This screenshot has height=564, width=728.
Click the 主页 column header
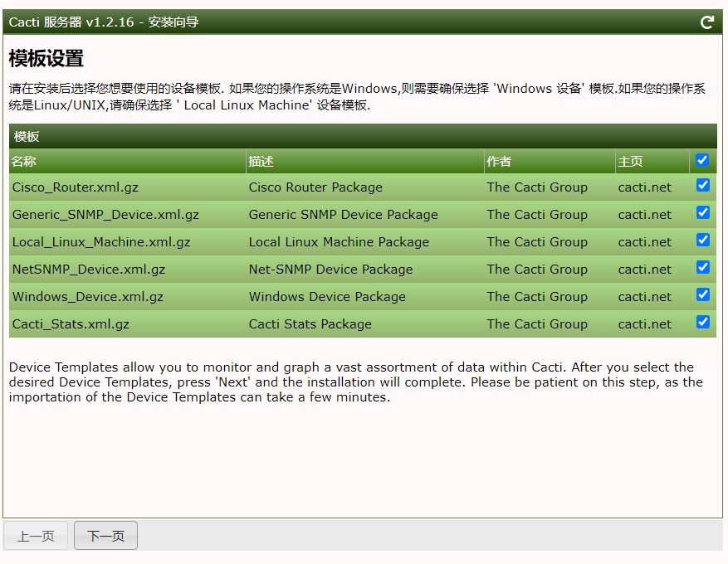pyautogui.click(x=630, y=162)
